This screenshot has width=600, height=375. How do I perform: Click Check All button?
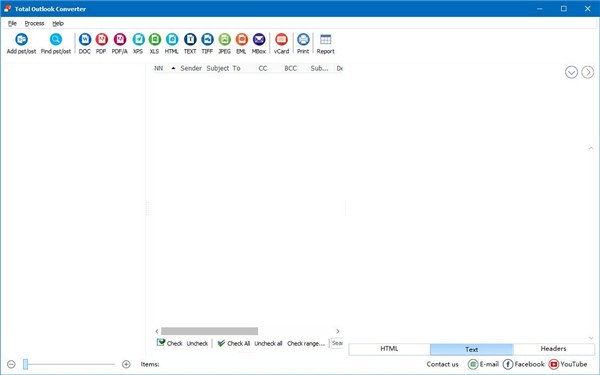(x=233, y=343)
